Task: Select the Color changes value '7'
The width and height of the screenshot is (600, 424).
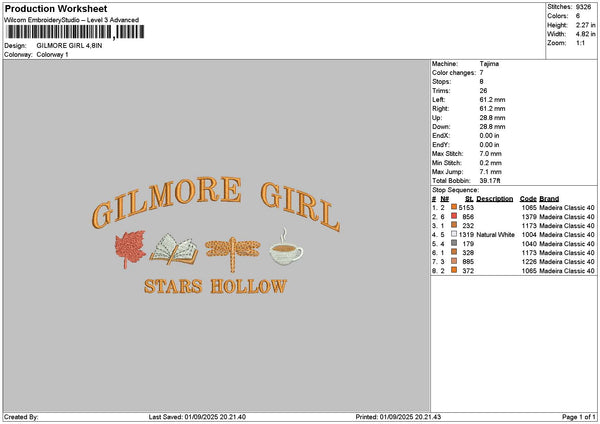Action: (481, 73)
